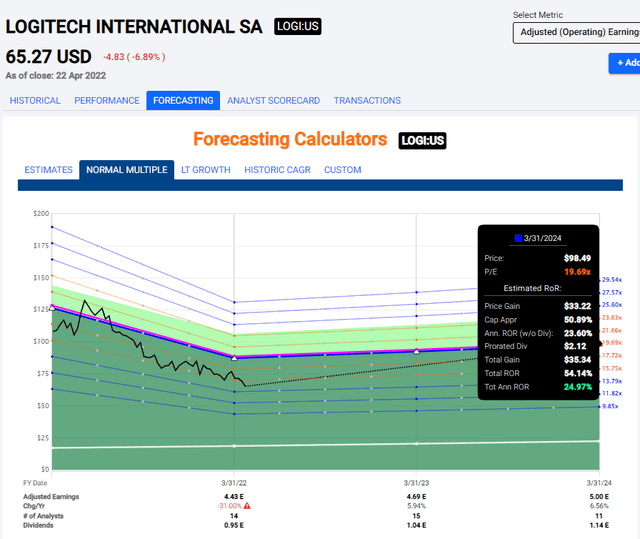Click the 11.82x multiple line label
This screenshot has width=640, height=539.
(612, 393)
